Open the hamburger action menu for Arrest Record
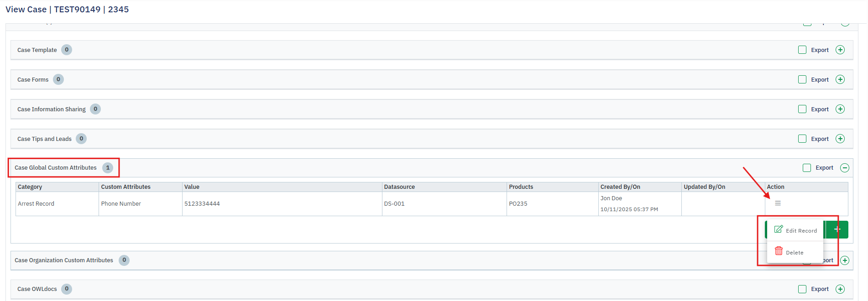 click(x=778, y=203)
